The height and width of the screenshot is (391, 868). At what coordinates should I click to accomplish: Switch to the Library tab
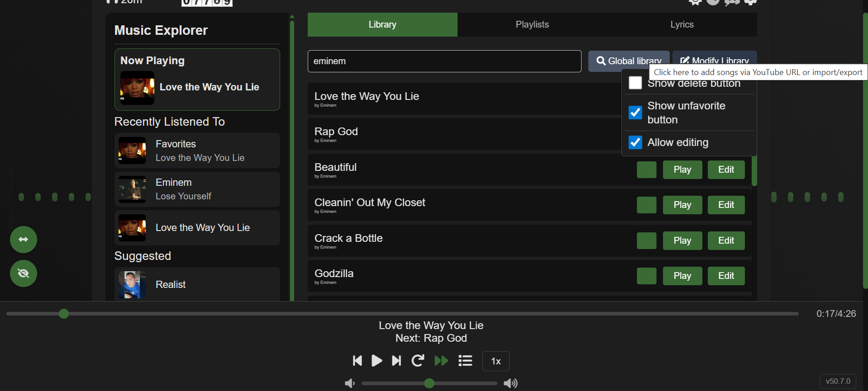tap(382, 24)
